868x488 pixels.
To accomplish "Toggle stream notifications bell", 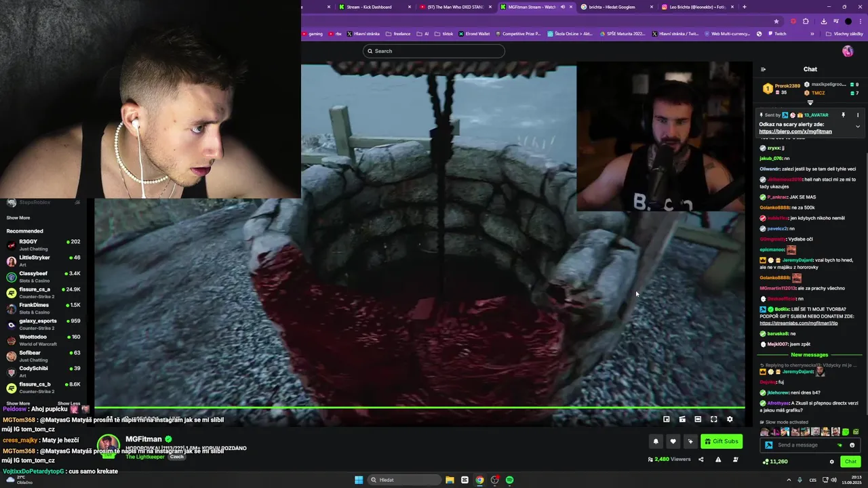I will pos(656,441).
